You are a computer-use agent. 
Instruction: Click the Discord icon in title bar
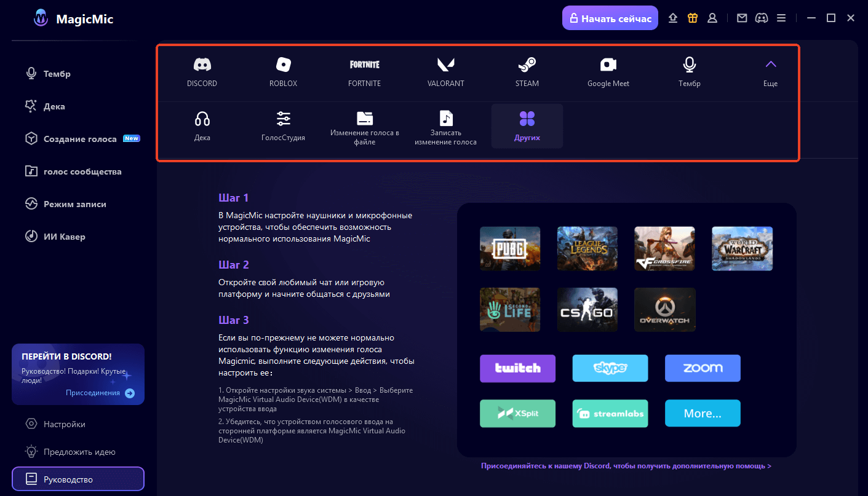pyautogui.click(x=762, y=18)
